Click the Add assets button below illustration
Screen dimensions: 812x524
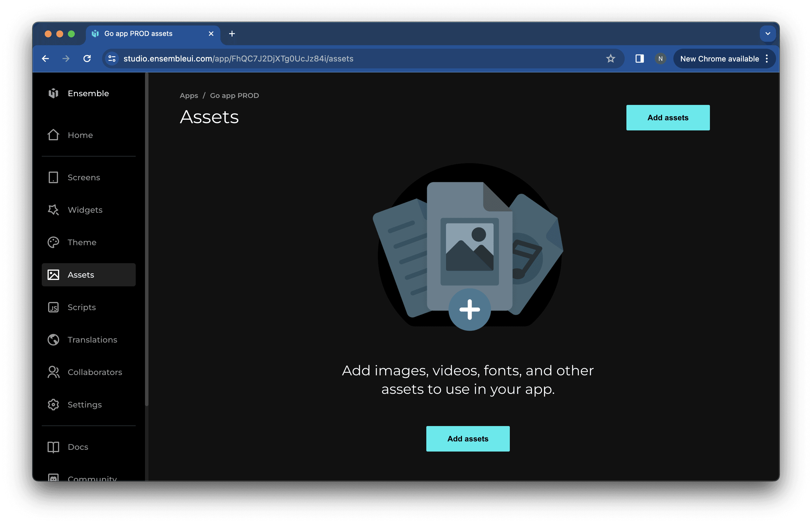click(x=467, y=439)
